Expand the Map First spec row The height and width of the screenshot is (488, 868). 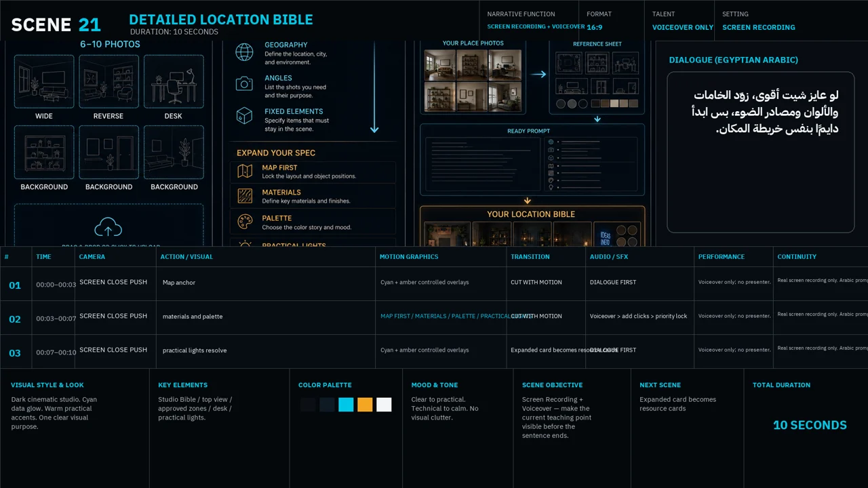313,171
